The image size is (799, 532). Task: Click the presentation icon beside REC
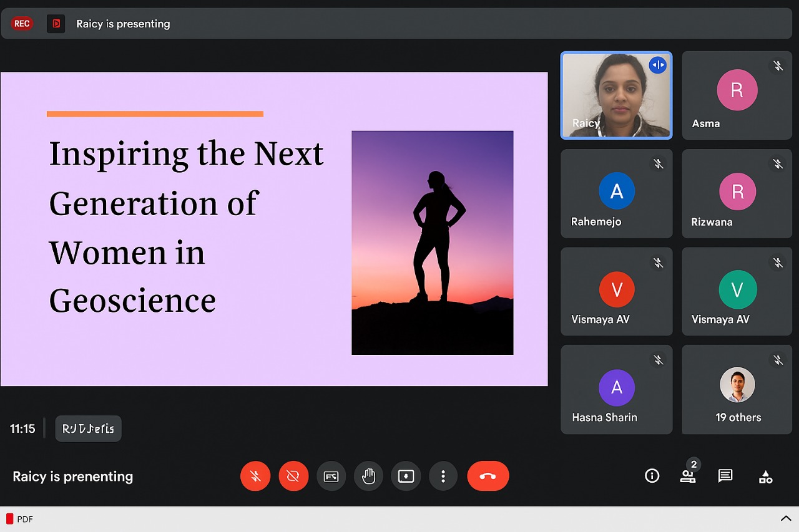[x=56, y=24]
